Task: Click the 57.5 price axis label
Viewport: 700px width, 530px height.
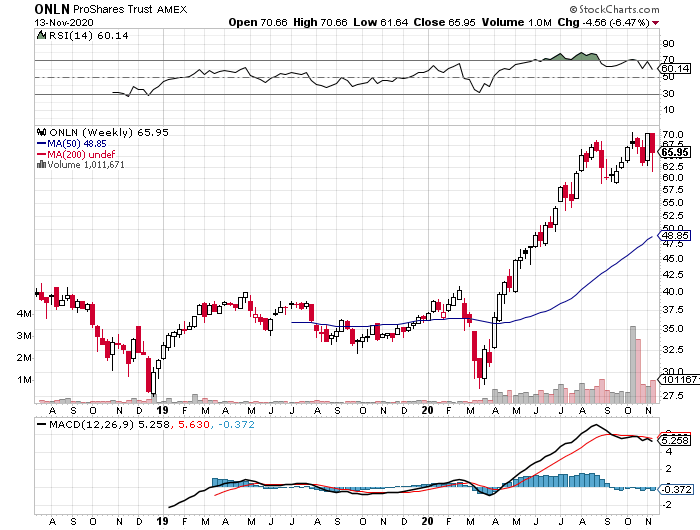Action: coord(673,190)
